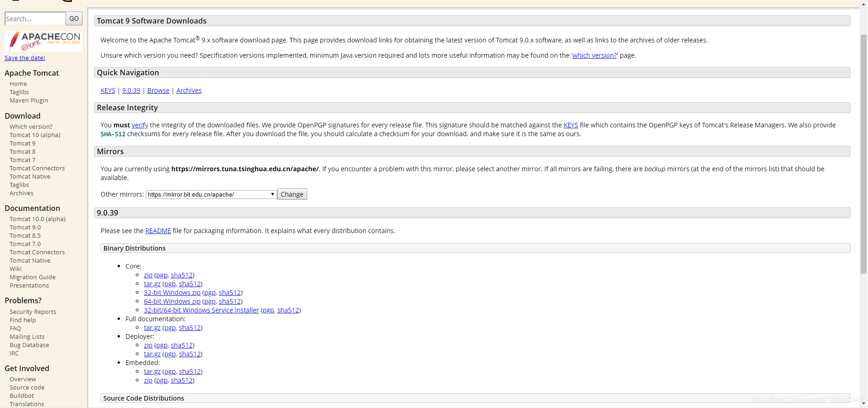Open Tomcat 8 download sidebar link
Screen dimensions: 868x408
coord(23,152)
